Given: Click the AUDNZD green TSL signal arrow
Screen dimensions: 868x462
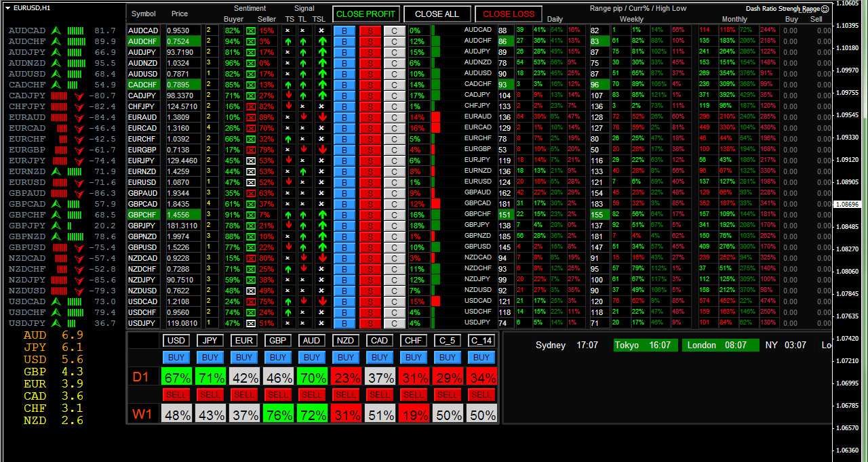Looking at the screenshot, I should [321, 64].
